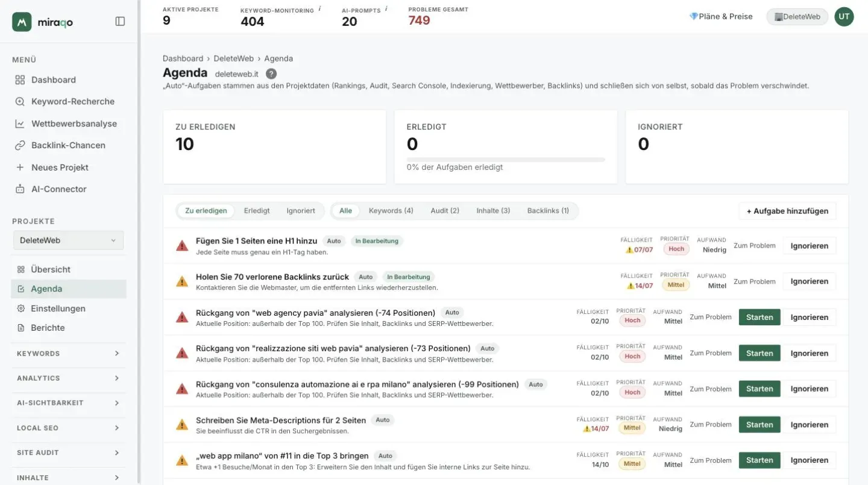Ignore the verlorene Backlinks task
Image resolution: width=868 pixels, height=485 pixels.
click(x=810, y=281)
